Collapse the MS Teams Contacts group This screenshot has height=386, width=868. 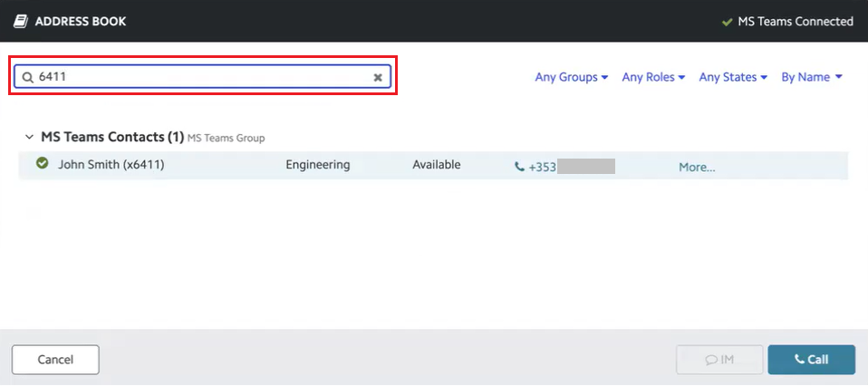click(x=29, y=137)
